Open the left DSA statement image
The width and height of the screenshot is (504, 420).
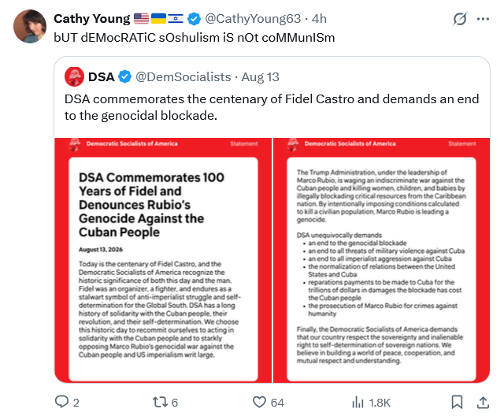pyautogui.click(x=163, y=260)
